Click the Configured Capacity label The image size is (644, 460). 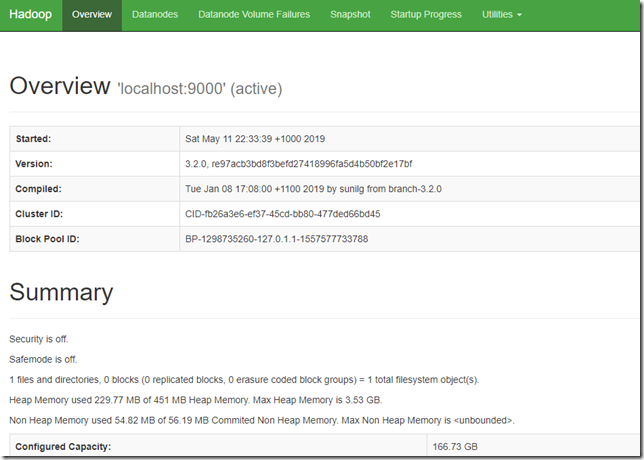point(63,446)
